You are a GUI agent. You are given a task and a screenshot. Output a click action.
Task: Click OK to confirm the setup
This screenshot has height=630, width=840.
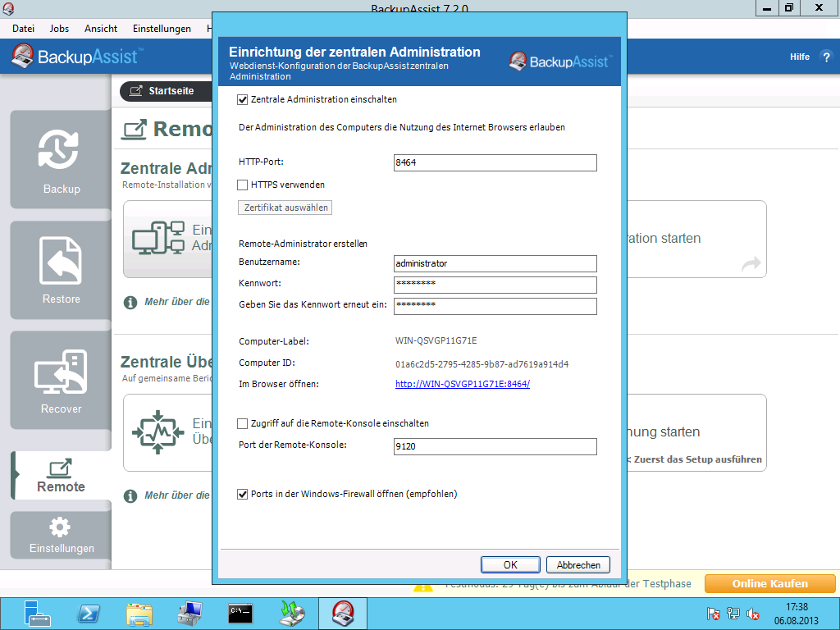pos(510,565)
